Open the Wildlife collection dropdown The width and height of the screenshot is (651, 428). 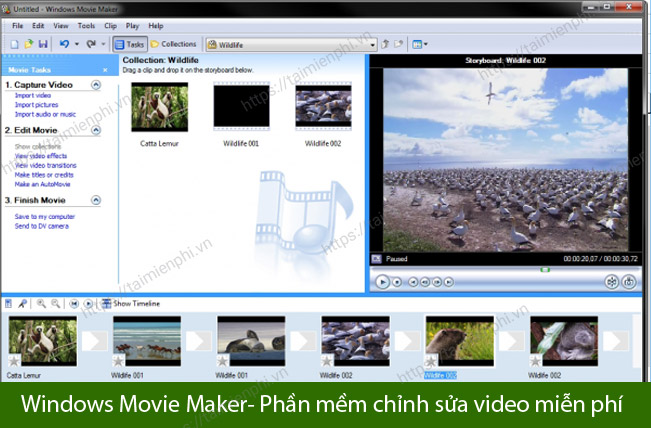[x=372, y=44]
